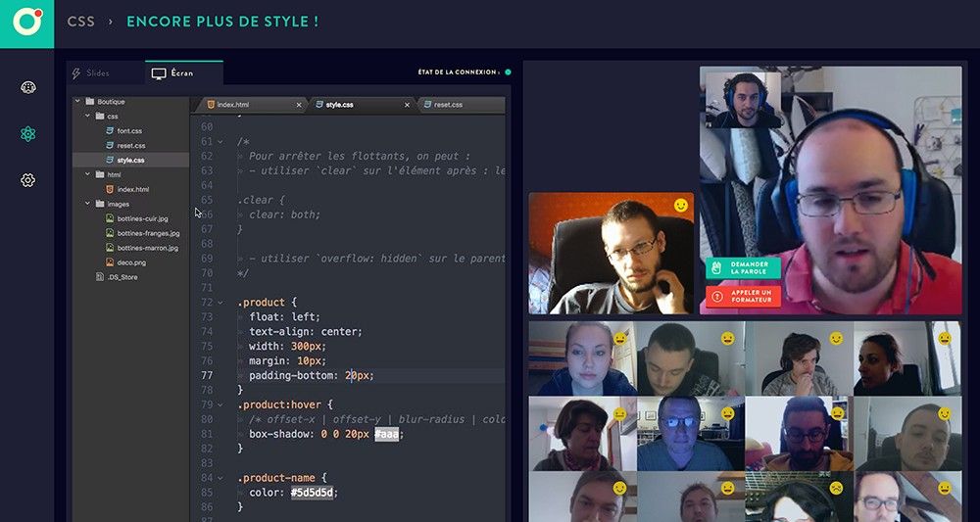Image resolution: width=980 pixels, height=522 pixels.
Task: Click the file icon next to .DS_Store
Action: click(100, 276)
